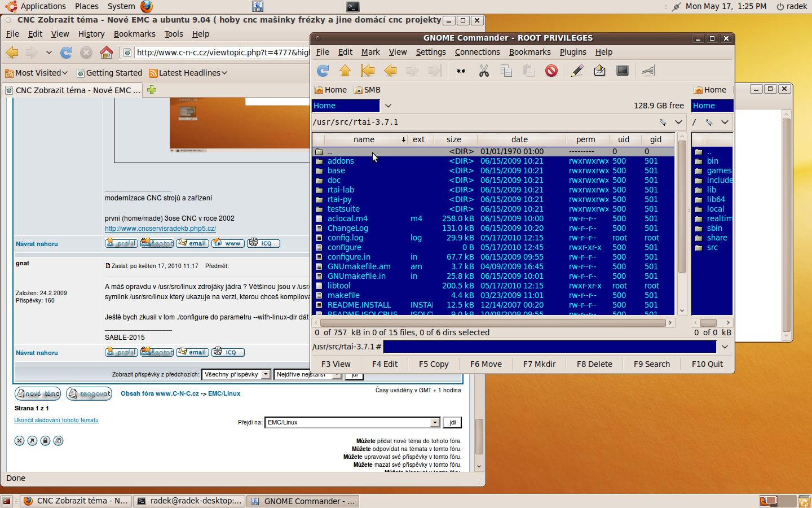Click the pencil Edit file icon

pyautogui.click(x=577, y=71)
